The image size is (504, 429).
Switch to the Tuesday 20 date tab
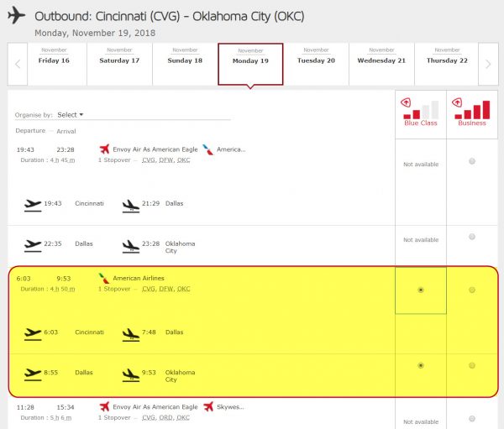(316, 60)
